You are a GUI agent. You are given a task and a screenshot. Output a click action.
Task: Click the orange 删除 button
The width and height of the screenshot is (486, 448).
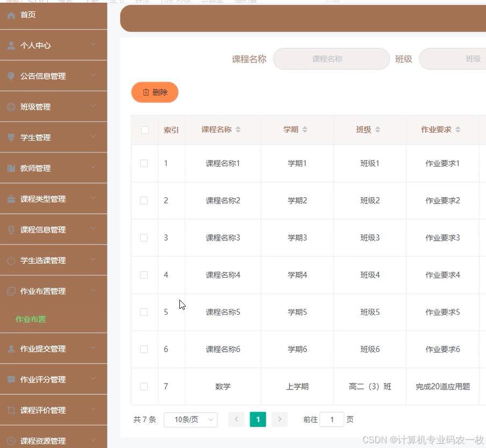tap(155, 92)
